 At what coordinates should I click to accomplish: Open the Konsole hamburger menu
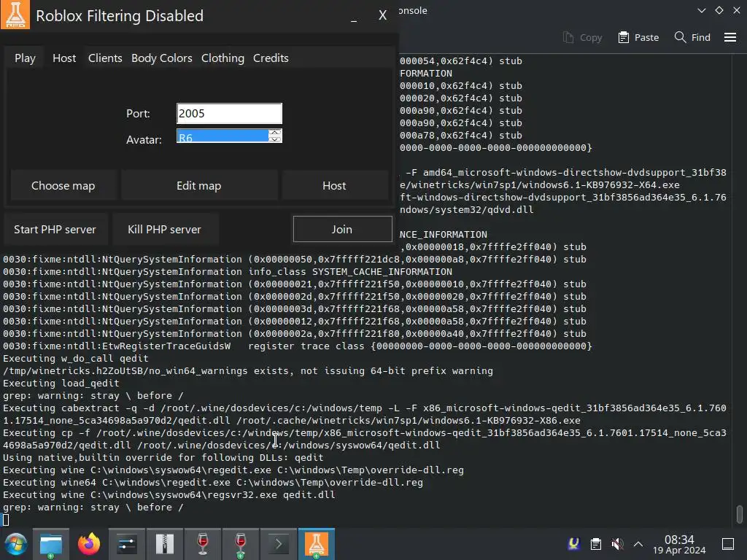[x=730, y=37]
